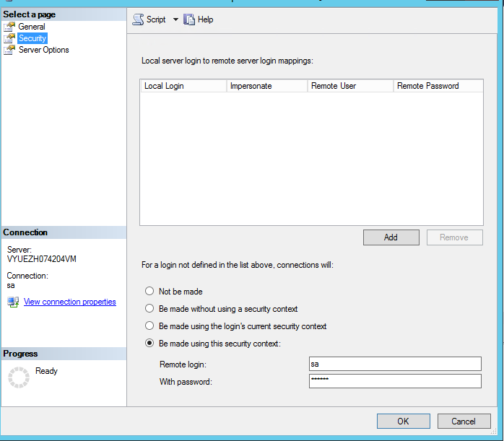Select the 'Not be made' option
The height and width of the screenshot is (441, 504).
pos(149,291)
